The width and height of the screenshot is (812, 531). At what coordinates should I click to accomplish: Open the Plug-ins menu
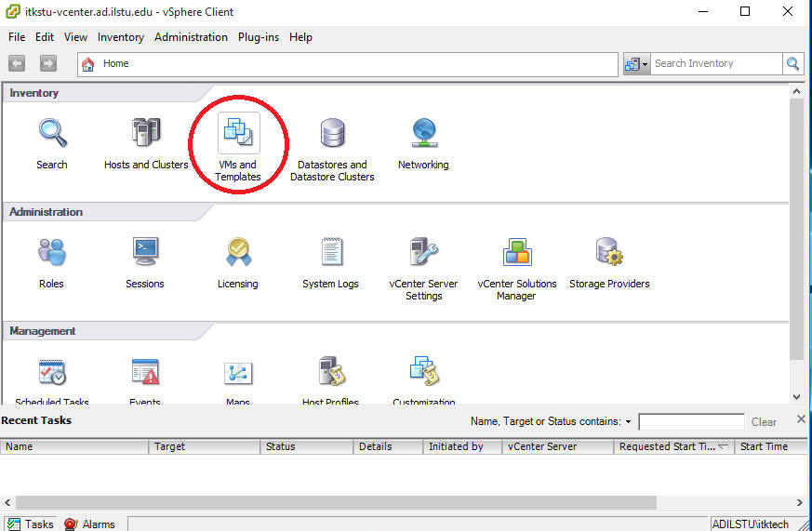(x=259, y=37)
